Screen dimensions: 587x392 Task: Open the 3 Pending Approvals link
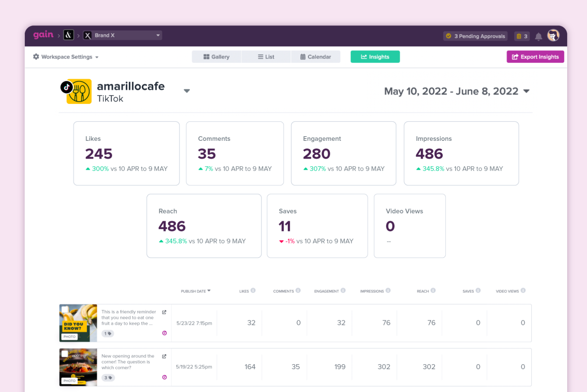475,36
